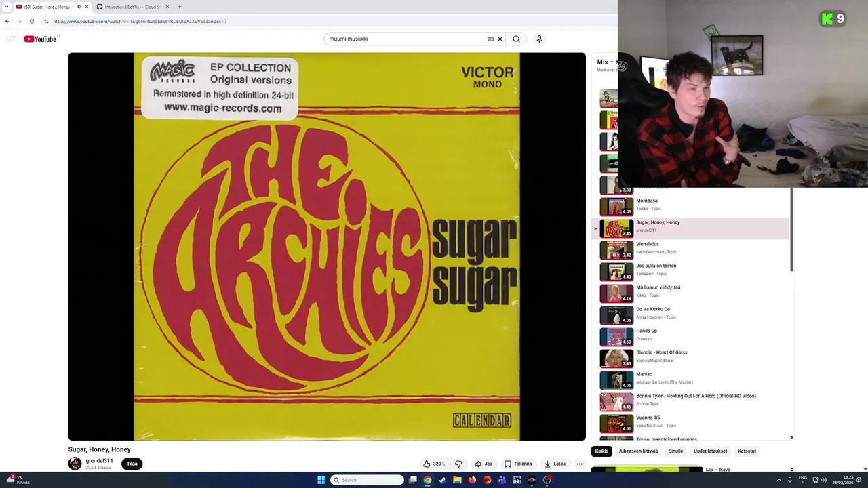The height and width of the screenshot is (488, 868).
Task: Open Firefox from the taskbar
Action: 472,480
